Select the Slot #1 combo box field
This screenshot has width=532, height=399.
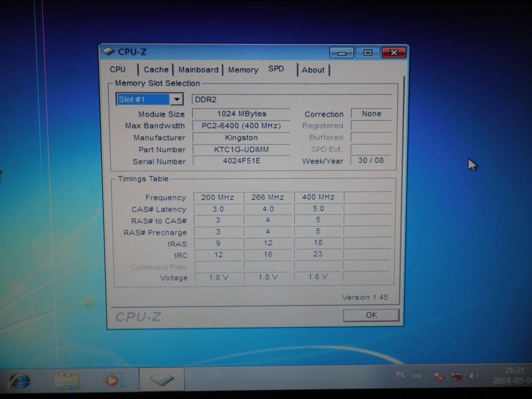tap(150, 99)
